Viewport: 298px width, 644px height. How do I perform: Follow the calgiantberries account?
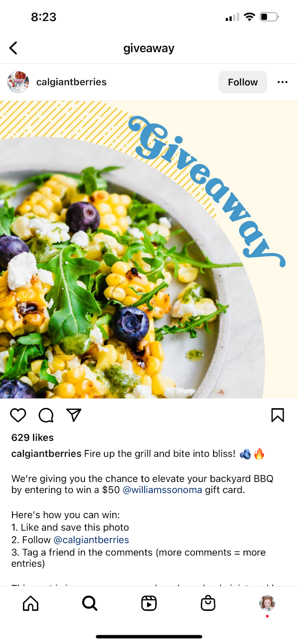[x=243, y=82]
